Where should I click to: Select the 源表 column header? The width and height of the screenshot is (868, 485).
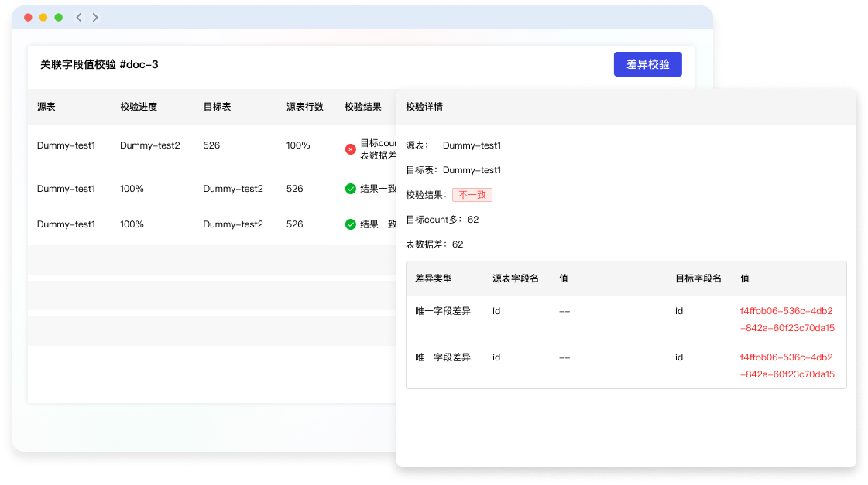click(45, 106)
